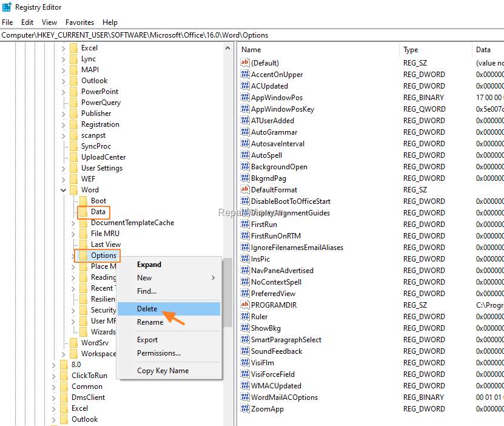Click the File MRU folder icon
504x426 pixels.
point(84,234)
